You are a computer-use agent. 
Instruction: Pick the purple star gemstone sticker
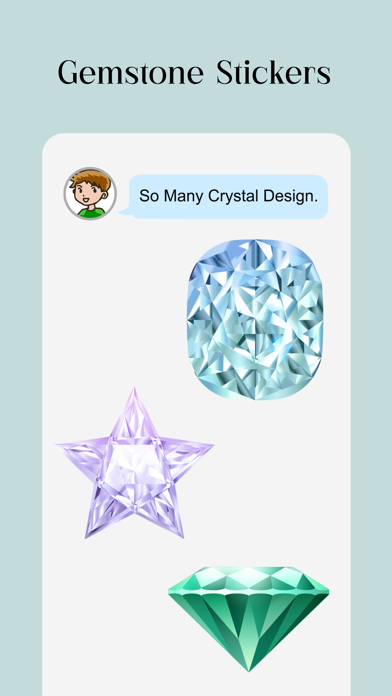coord(135,463)
